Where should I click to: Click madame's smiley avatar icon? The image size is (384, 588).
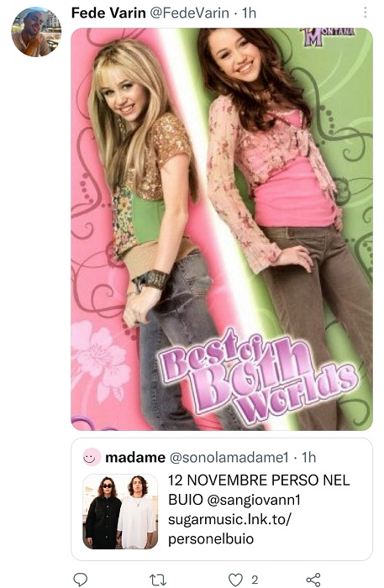[x=92, y=457]
